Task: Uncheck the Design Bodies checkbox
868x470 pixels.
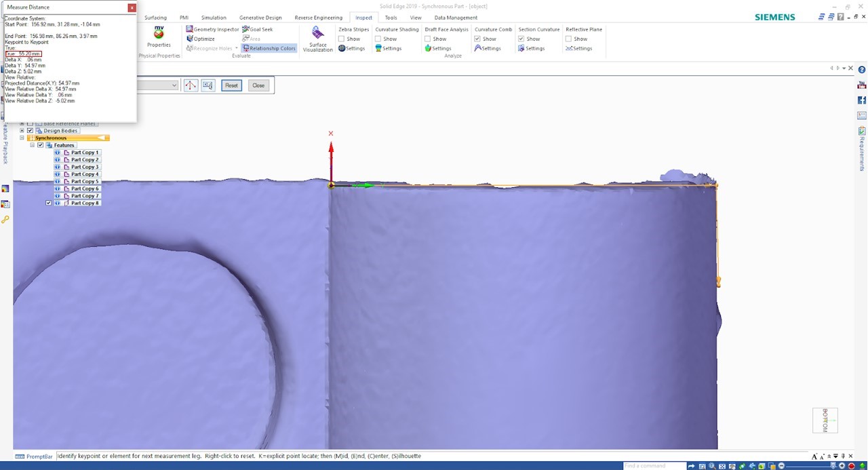Action: pos(30,131)
